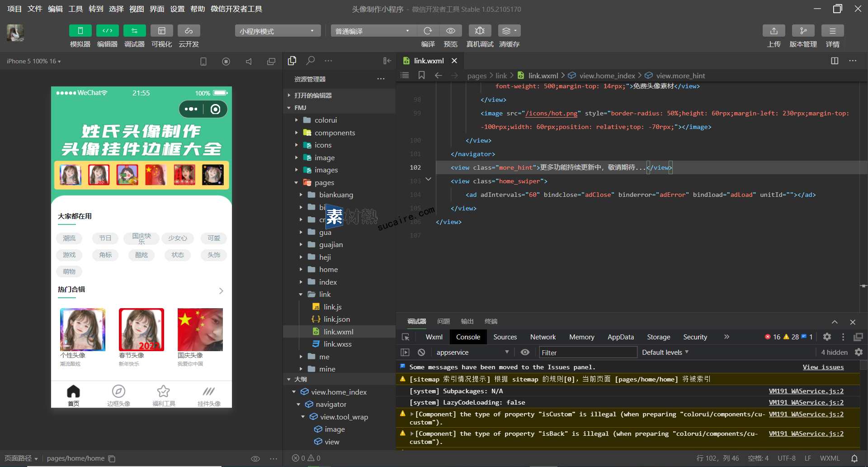Toggle the editor panel (编辑器) button
Viewport: 868px width, 467px height.
108,31
